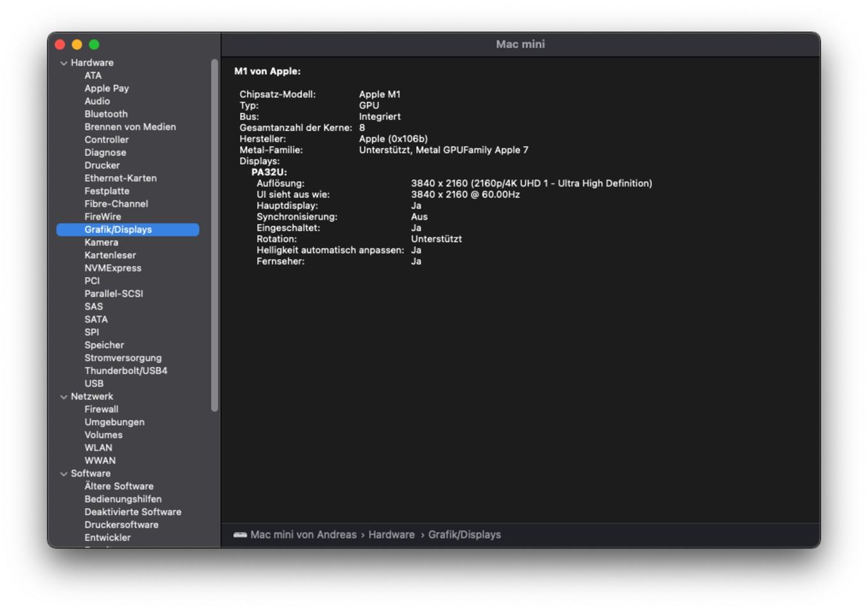Viewport: 868px width, 611px height.
Task: Click the 'Gesamtanzahl der Kerne:' label
Action: pyautogui.click(x=296, y=128)
